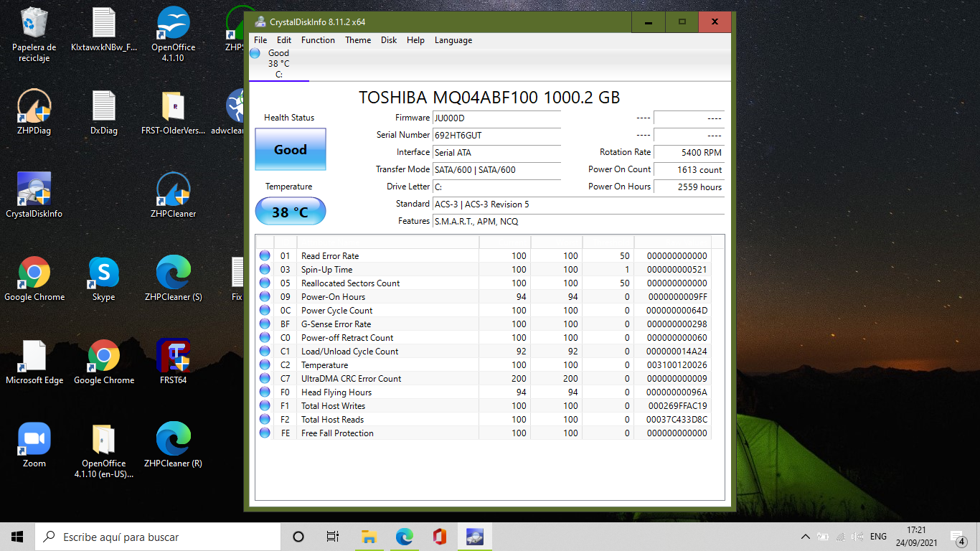Image resolution: width=980 pixels, height=551 pixels.
Task: Click the status orb for Power-On Hours
Action: (265, 296)
